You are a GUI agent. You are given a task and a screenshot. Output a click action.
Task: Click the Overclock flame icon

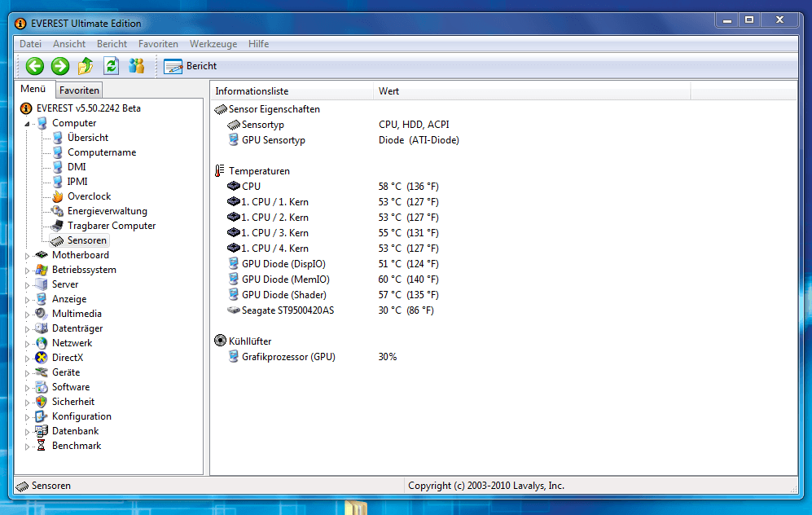pyautogui.click(x=58, y=196)
